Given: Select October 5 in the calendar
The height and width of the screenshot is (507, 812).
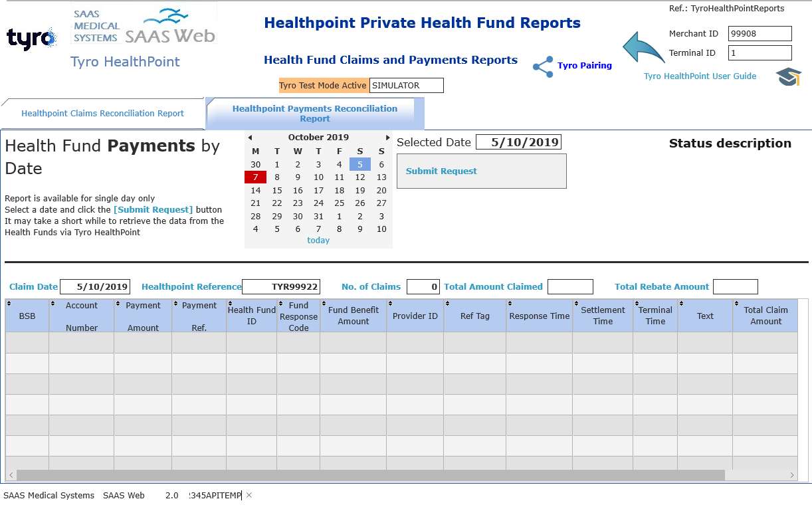Looking at the screenshot, I should tap(360, 165).
